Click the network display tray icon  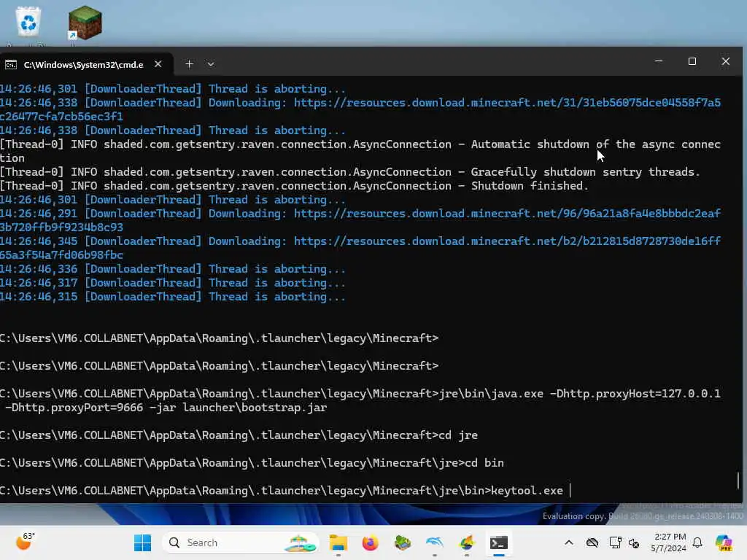pos(615,542)
